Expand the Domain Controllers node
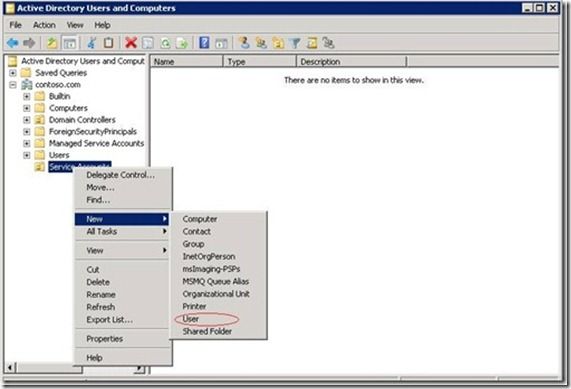This screenshot has height=389, width=571. (27, 120)
